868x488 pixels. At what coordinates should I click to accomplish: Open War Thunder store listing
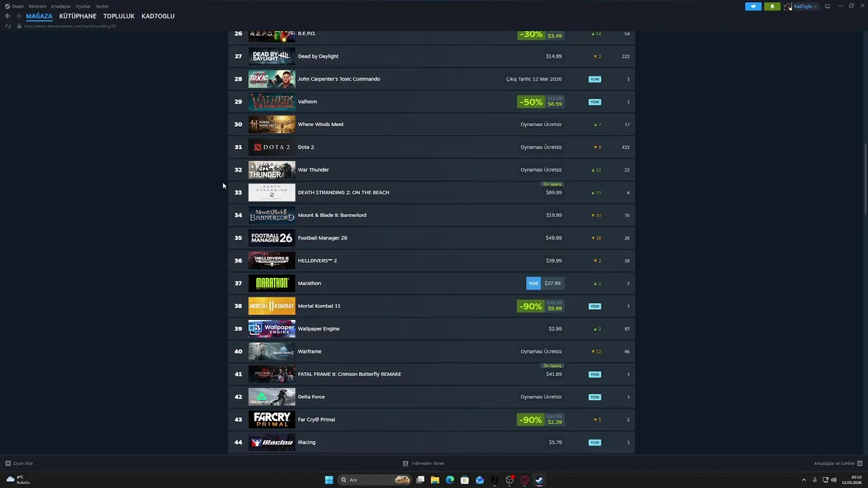431,169
